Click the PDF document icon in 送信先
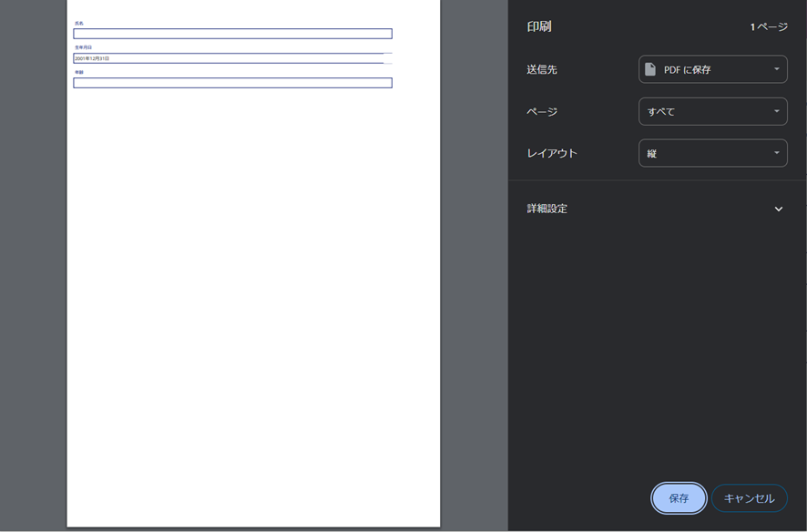The width and height of the screenshot is (807, 532). (x=650, y=69)
